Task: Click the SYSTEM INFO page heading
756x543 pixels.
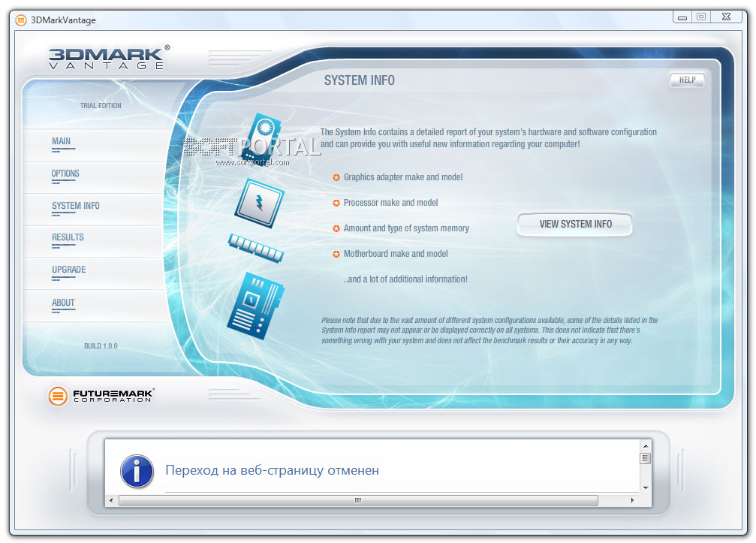Action: [x=359, y=80]
